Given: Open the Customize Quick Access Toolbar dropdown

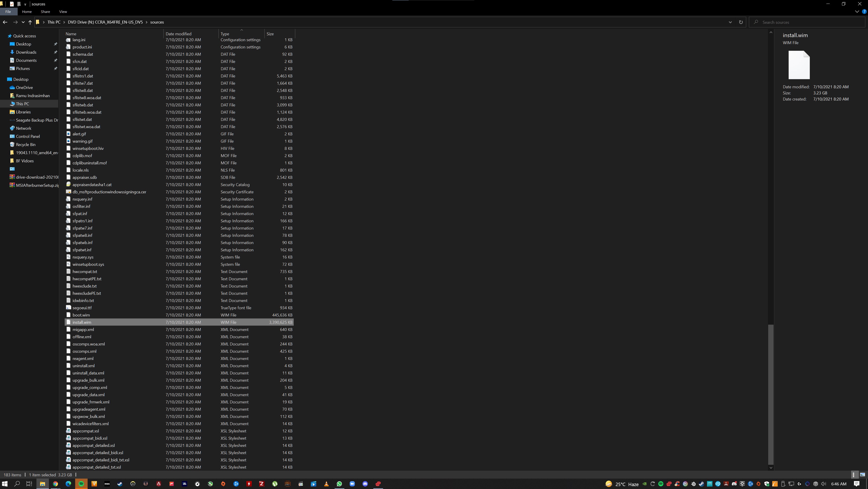Looking at the screenshot, I should pos(25,4).
